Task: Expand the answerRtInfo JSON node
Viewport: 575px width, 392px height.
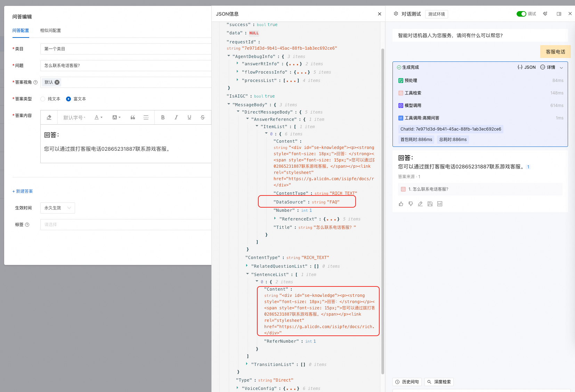Action: [x=237, y=64]
